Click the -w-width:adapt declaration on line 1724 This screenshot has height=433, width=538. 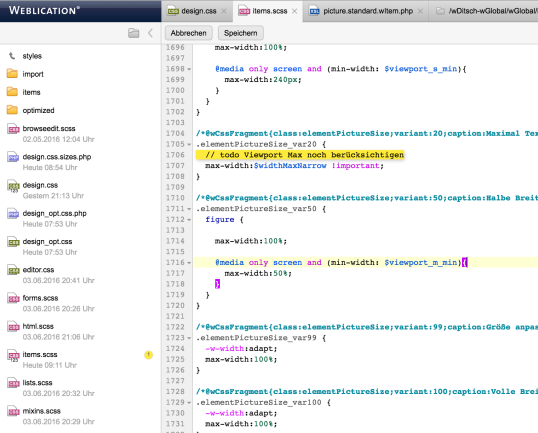pyautogui.click(x=241, y=349)
